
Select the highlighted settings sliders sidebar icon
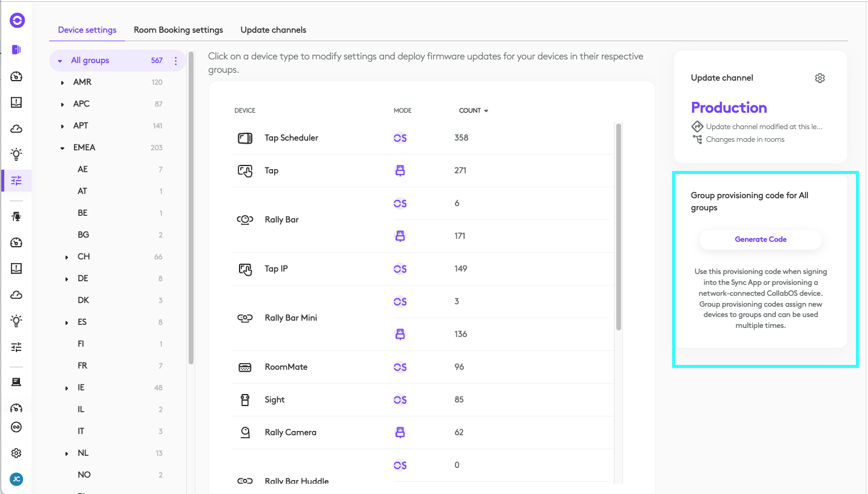16,180
